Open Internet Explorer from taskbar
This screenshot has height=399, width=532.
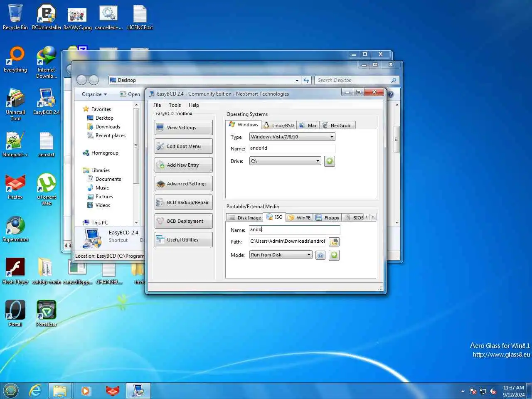[x=35, y=391]
